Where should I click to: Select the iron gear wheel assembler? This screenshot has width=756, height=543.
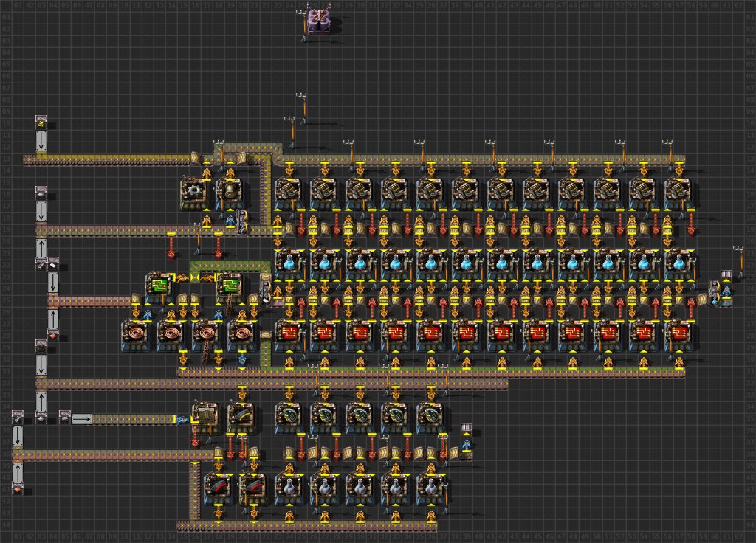(x=193, y=193)
